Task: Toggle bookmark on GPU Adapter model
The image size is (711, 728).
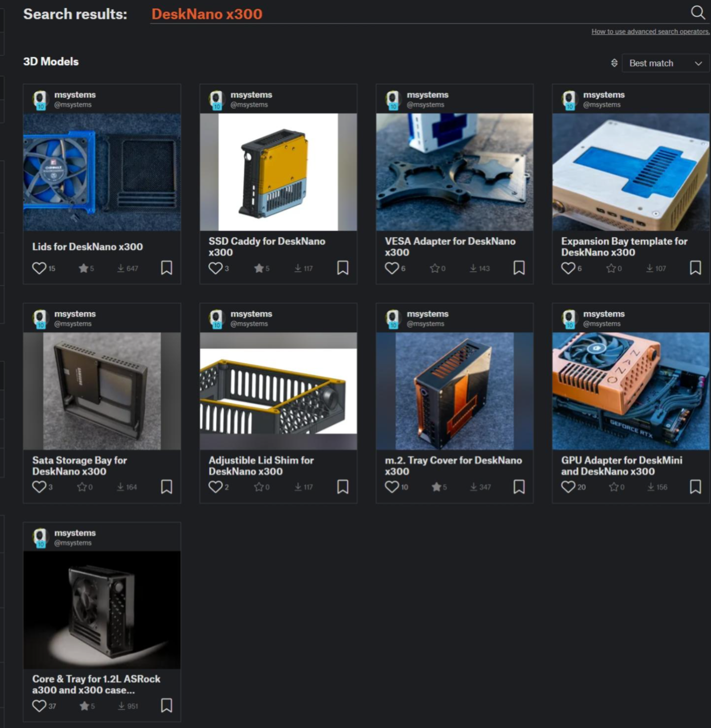Action: [695, 487]
